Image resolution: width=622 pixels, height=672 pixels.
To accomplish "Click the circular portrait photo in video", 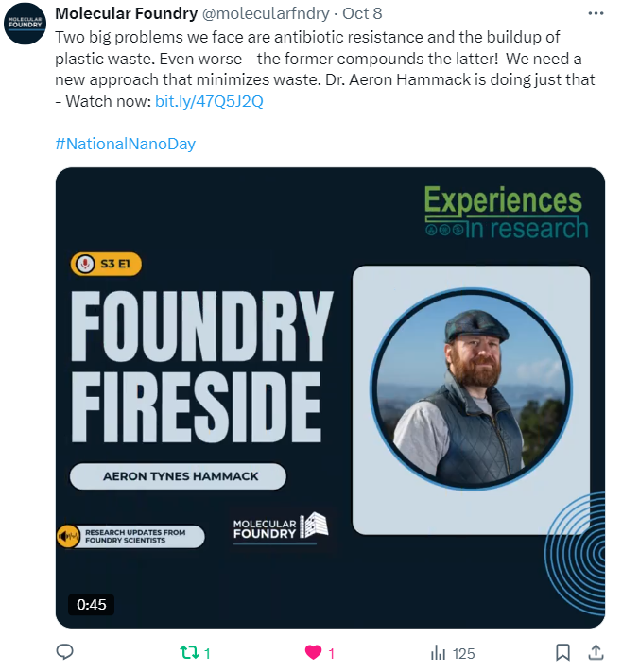I will point(471,388).
